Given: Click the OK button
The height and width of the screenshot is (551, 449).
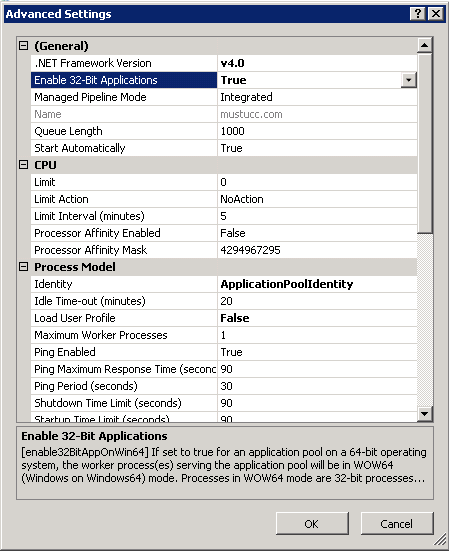Looking at the screenshot, I should [x=312, y=524].
